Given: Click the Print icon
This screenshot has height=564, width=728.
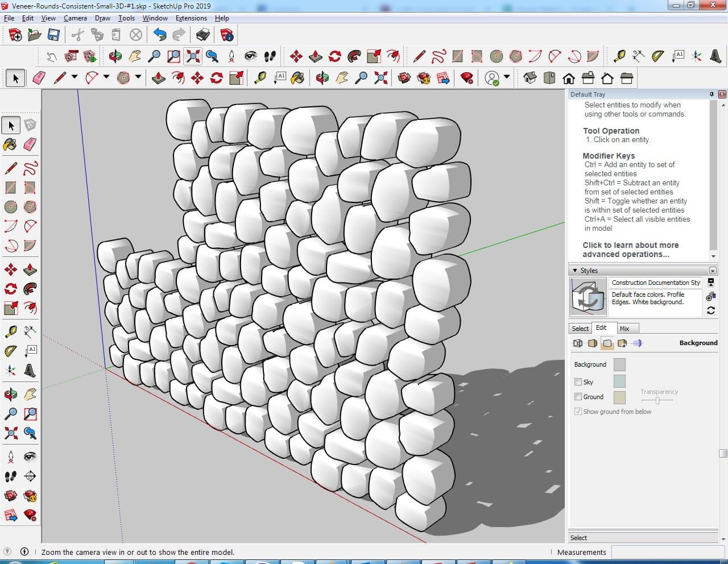Looking at the screenshot, I should 202,35.
